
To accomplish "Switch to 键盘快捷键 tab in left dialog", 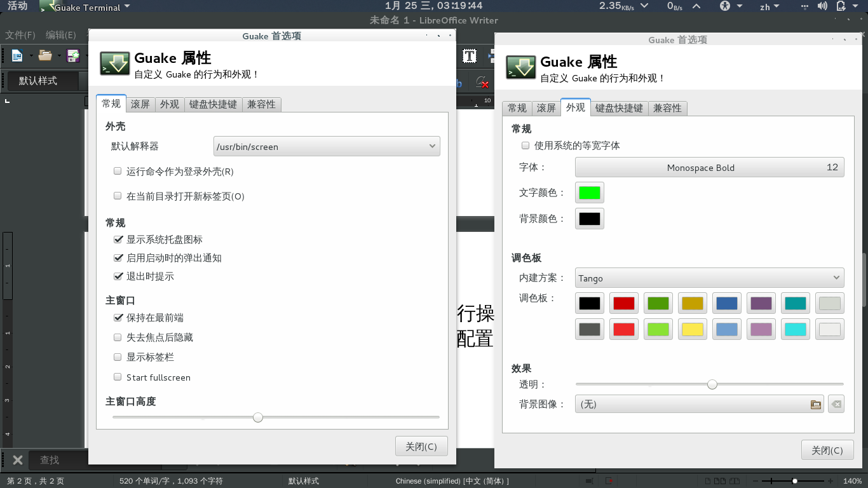I will tap(213, 104).
